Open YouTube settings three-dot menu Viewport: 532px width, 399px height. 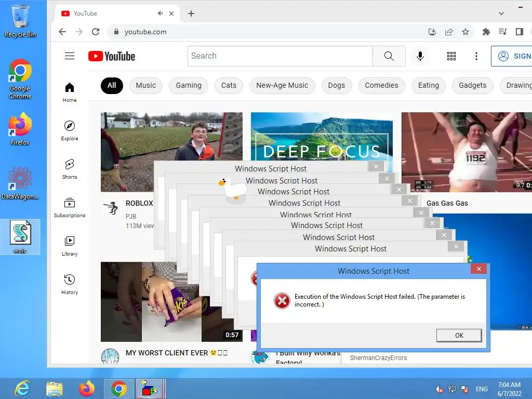pyautogui.click(x=476, y=56)
